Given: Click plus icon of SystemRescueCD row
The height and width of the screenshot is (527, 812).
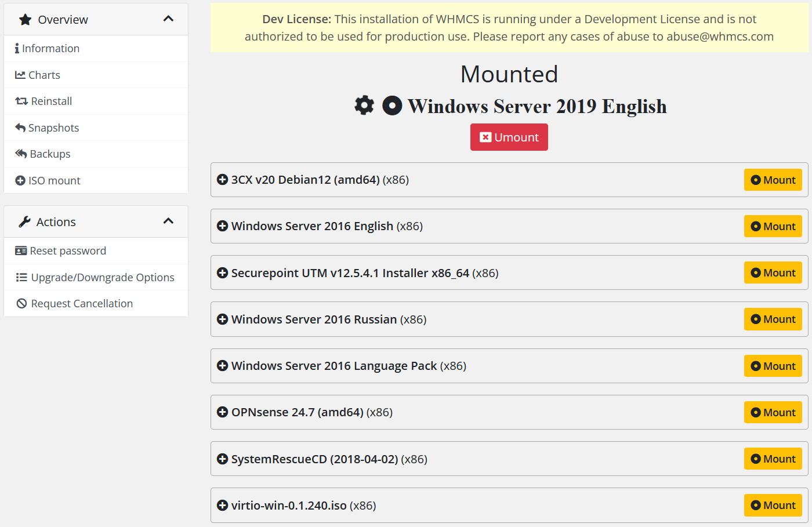Looking at the screenshot, I should click(222, 459).
